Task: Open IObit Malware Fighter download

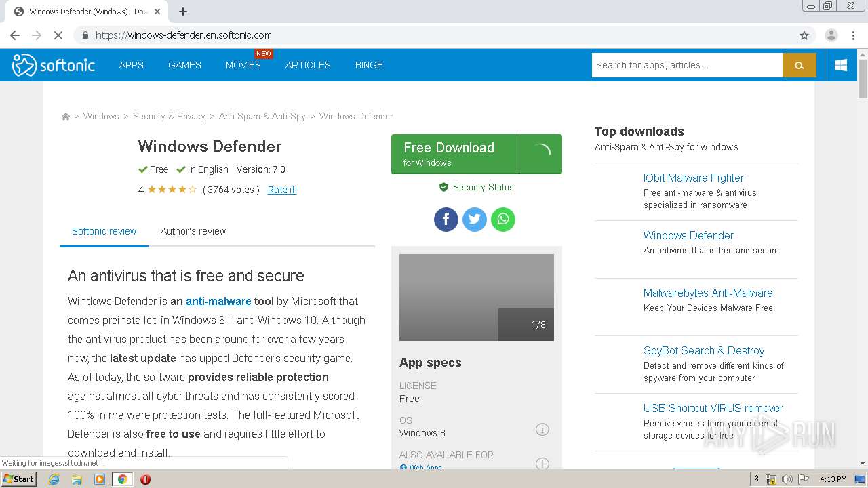Action: pos(694,178)
